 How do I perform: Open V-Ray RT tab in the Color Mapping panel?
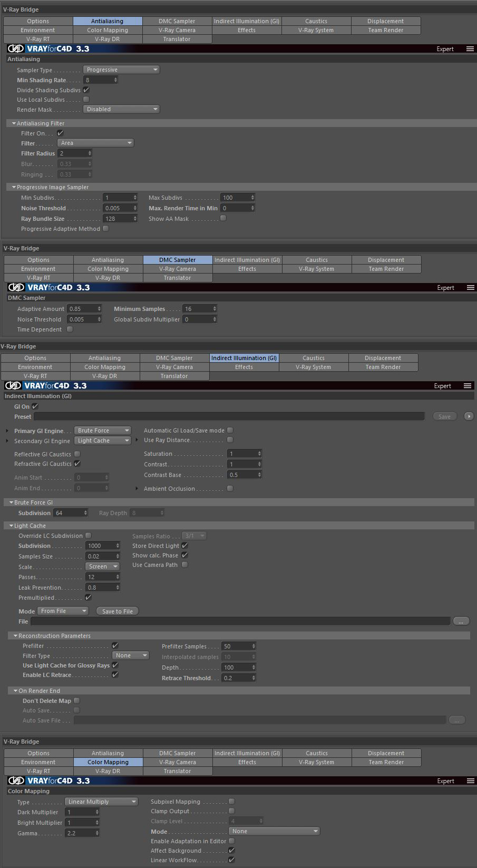coord(38,771)
